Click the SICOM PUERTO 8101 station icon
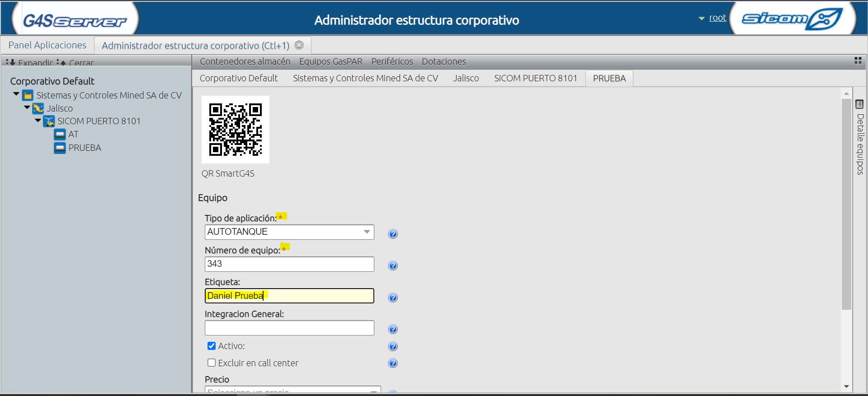The width and height of the screenshot is (868, 396). (49, 121)
